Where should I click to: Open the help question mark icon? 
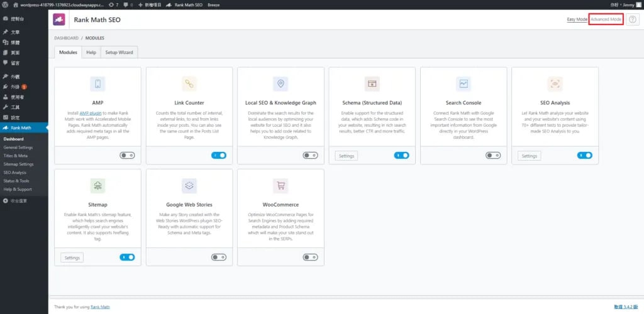[633, 19]
